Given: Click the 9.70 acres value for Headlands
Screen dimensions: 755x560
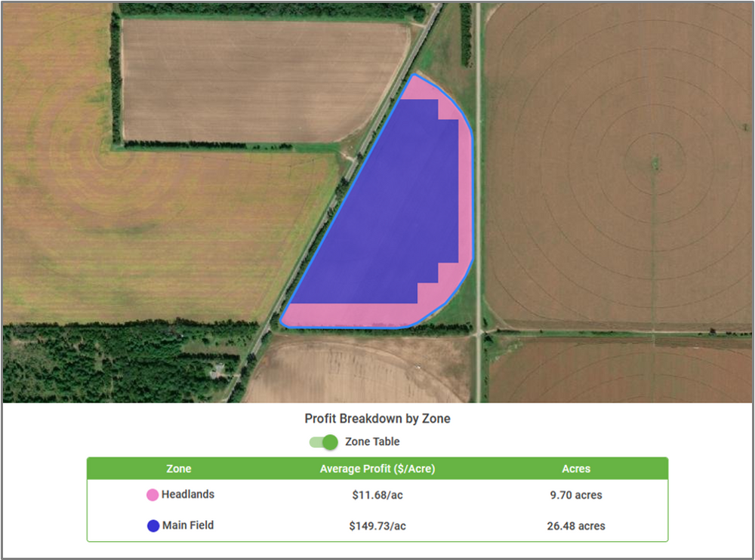Looking at the screenshot, I should click(576, 495).
